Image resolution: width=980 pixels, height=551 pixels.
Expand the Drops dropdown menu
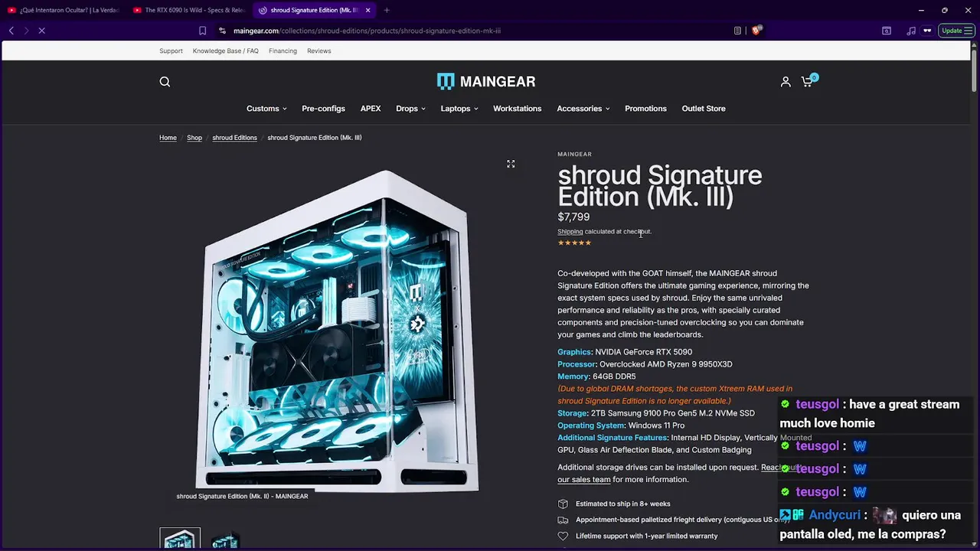click(410, 109)
